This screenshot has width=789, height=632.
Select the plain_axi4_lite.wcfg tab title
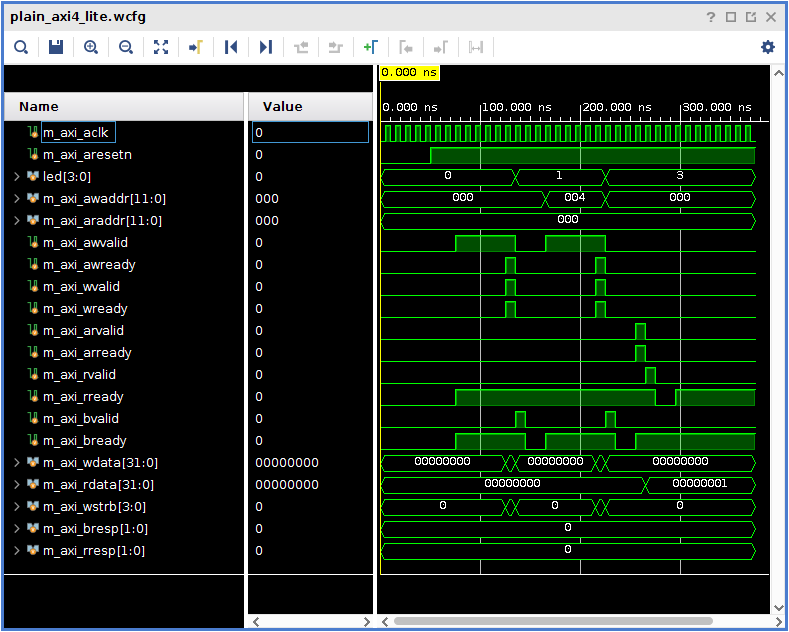pos(78,17)
